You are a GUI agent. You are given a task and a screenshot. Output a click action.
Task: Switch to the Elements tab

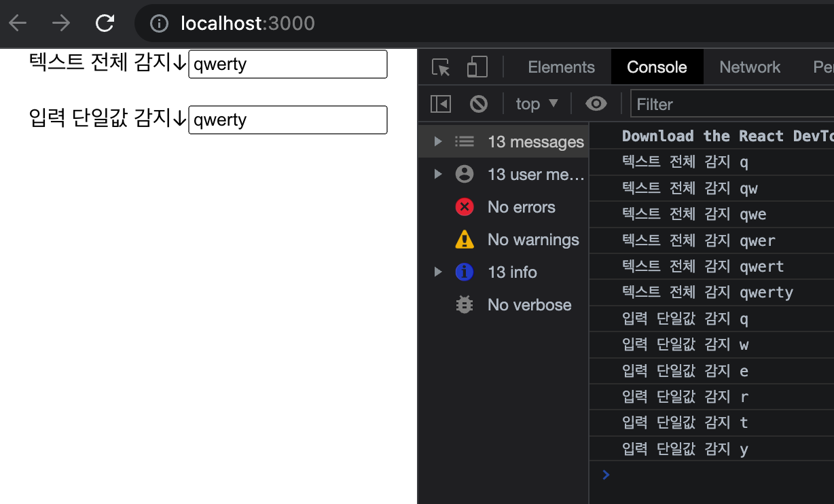coord(561,67)
